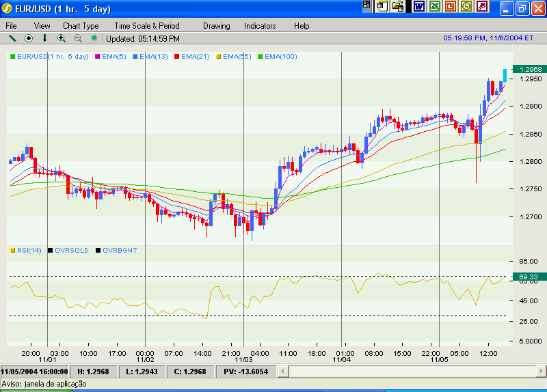Click the horizontal chart scrollbar track
Image resolution: width=547 pixels, height=392 pixels.
point(410,371)
